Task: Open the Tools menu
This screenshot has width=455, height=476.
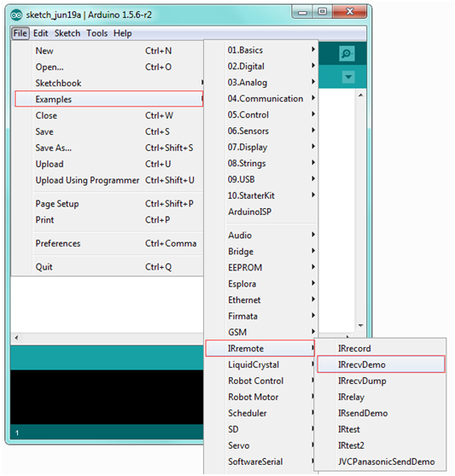Action: 97,33
